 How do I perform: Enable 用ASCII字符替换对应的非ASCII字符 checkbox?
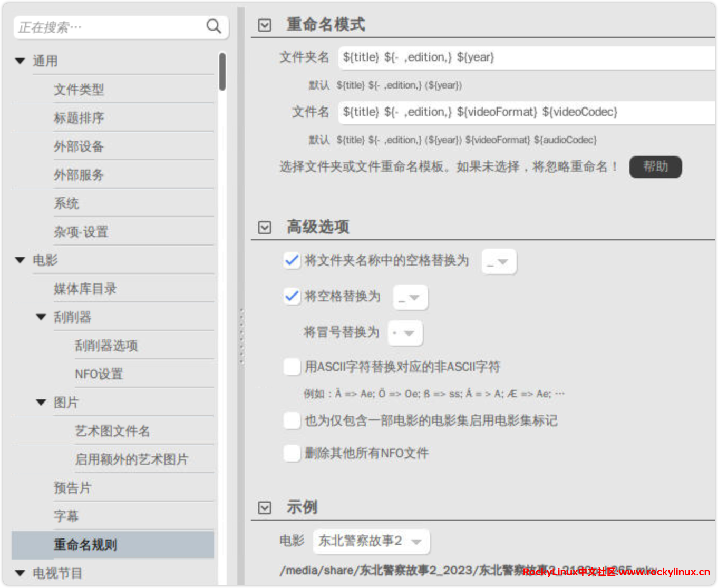tap(292, 367)
